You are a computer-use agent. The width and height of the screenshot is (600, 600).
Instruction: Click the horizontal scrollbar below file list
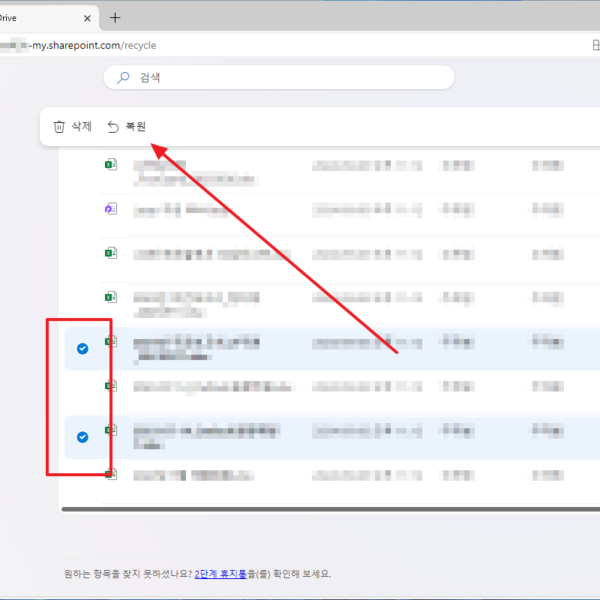[x=330, y=510]
